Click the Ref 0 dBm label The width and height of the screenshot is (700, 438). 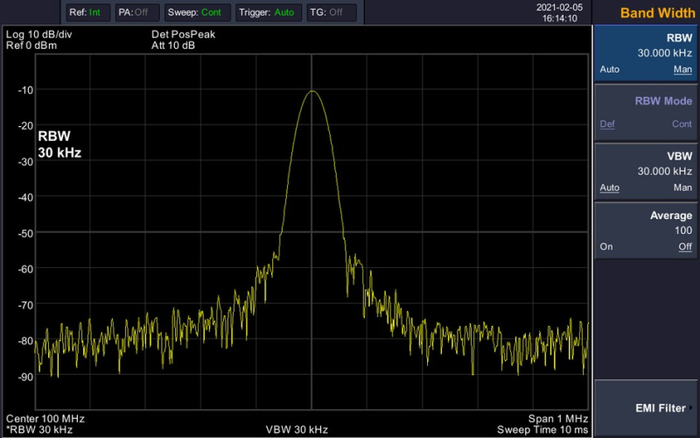31,46
